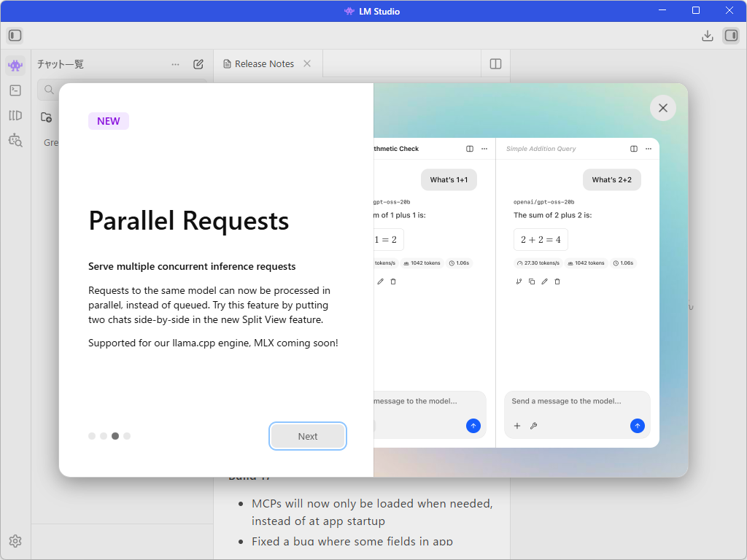This screenshot has height=560, width=747.
Task: Click the Next button in the dialog
Action: click(x=307, y=436)
